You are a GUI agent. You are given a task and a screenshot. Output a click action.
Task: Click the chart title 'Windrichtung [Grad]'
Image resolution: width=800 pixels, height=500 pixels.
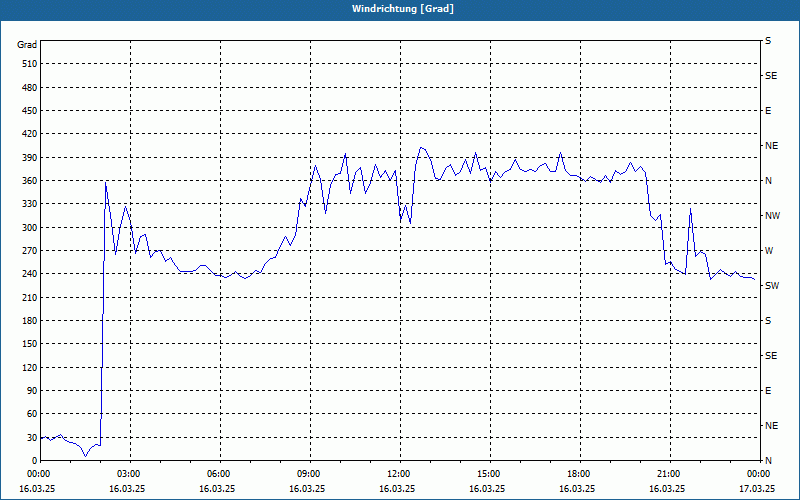[x=403, y=9]
